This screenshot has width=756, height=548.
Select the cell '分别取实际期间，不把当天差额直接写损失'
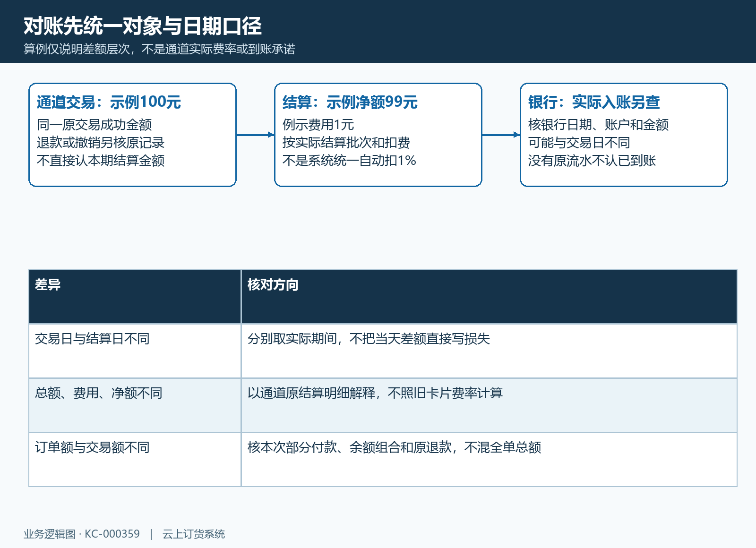pos(489,351)
